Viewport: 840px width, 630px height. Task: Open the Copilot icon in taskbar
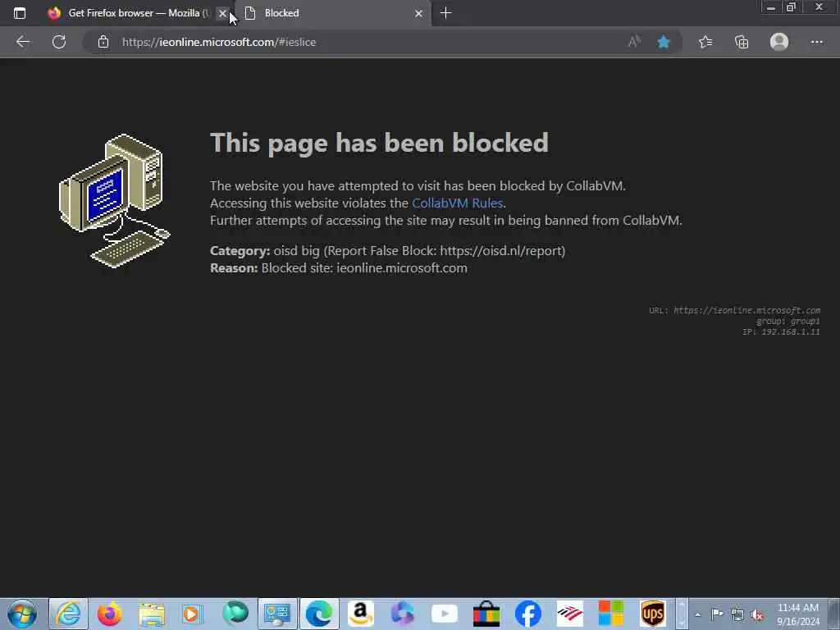[x=402, y=614]
